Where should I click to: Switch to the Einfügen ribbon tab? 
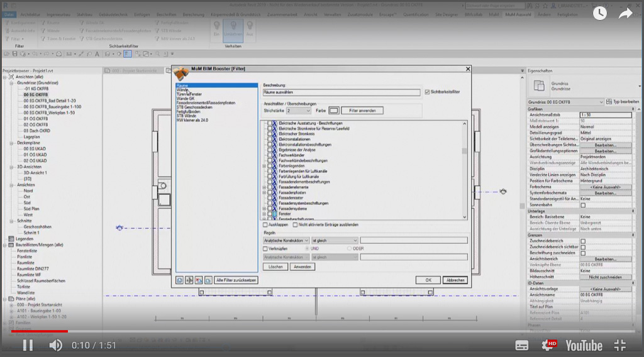pyautogui.click(x=142, y=13)
